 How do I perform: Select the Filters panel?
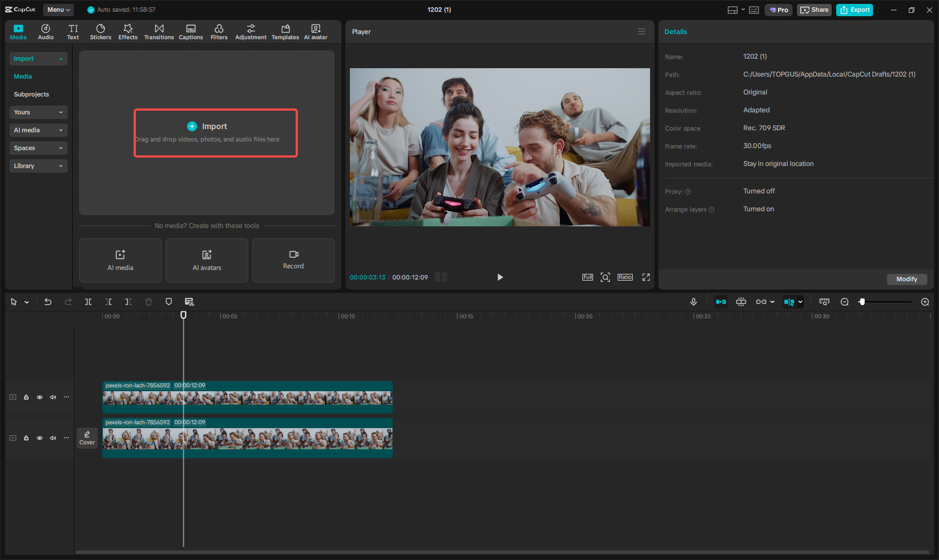(x=219, y=31)
